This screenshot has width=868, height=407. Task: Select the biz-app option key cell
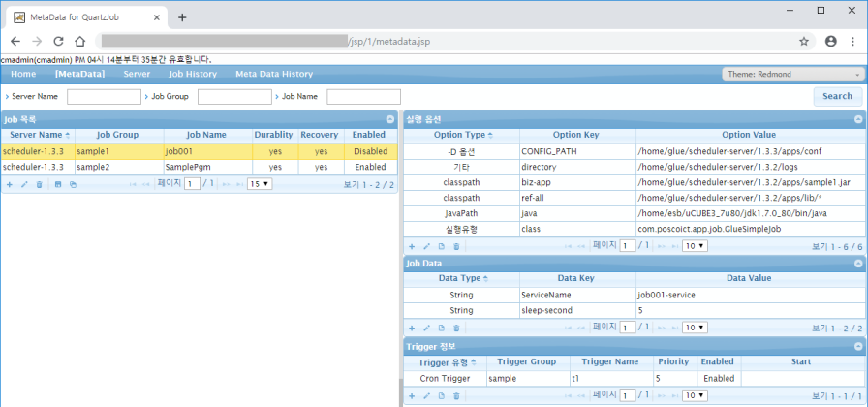tap(577, 182)
